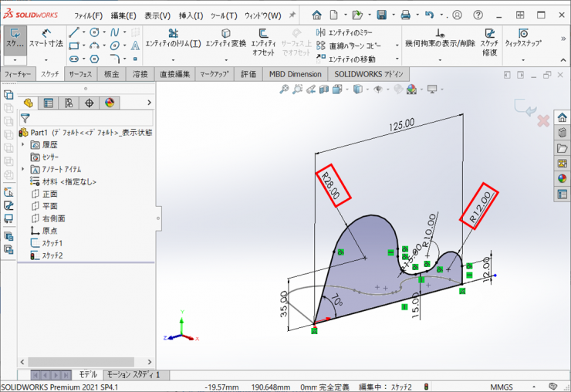Click the 125.00 dimension in the sketch

pos(400,123)
